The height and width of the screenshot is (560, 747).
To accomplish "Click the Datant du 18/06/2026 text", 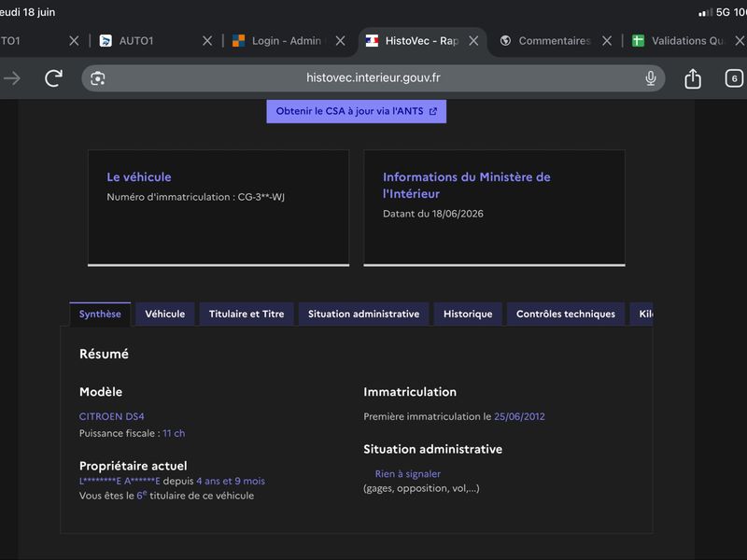I will [x=433, y=214].
